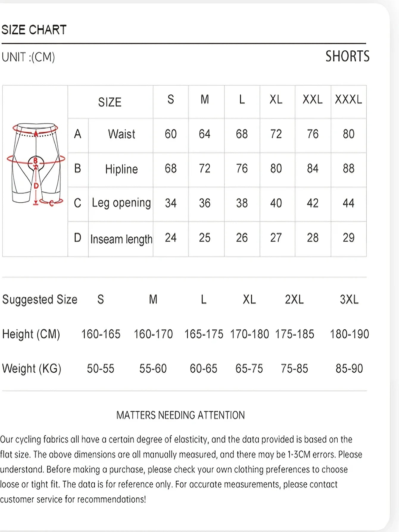The width and height of the screenshot is (399, 532).
Task: Click the UNIT :(CM) text
Action: [28, 57]
